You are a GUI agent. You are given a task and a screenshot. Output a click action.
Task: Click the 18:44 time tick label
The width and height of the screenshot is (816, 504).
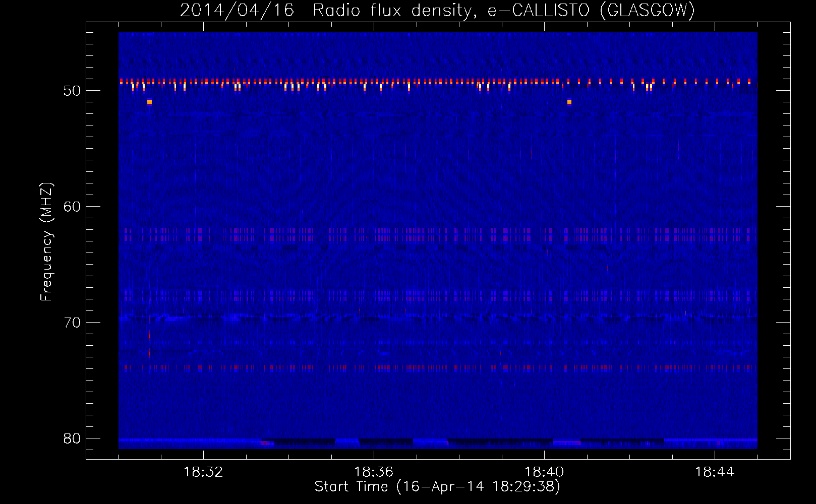pos(715,472)
